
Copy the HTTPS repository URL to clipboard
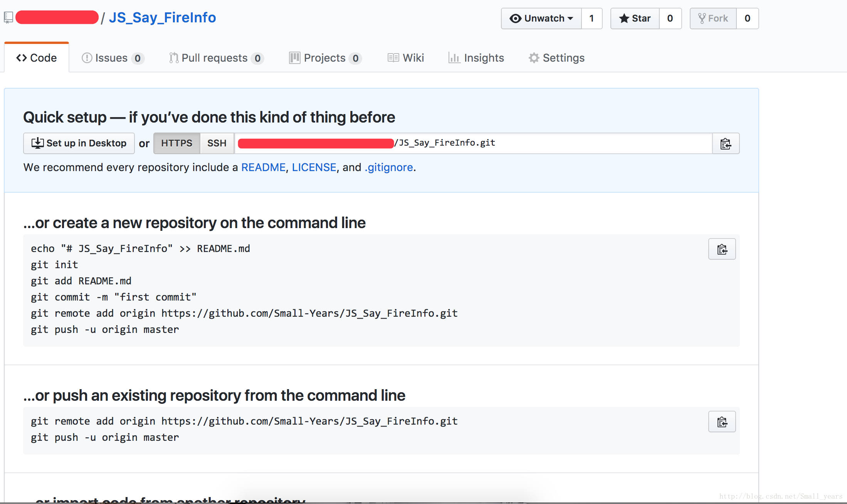coord(726,143)
